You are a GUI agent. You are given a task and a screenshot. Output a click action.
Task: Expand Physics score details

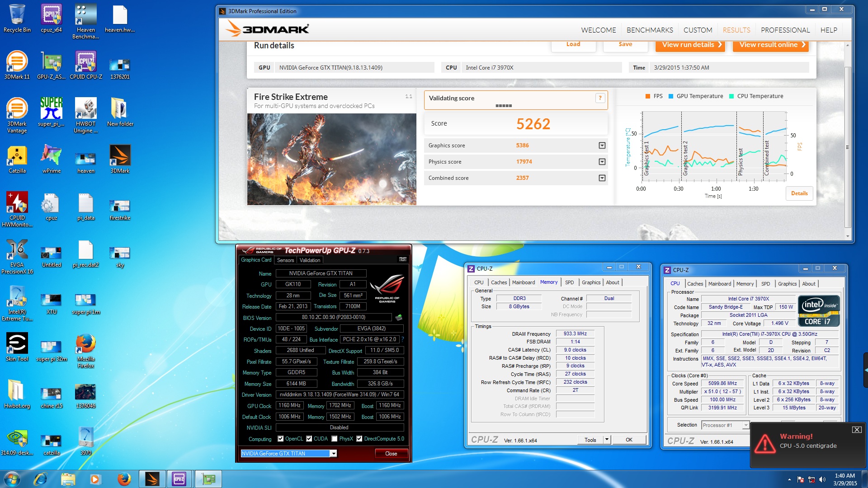602,162
